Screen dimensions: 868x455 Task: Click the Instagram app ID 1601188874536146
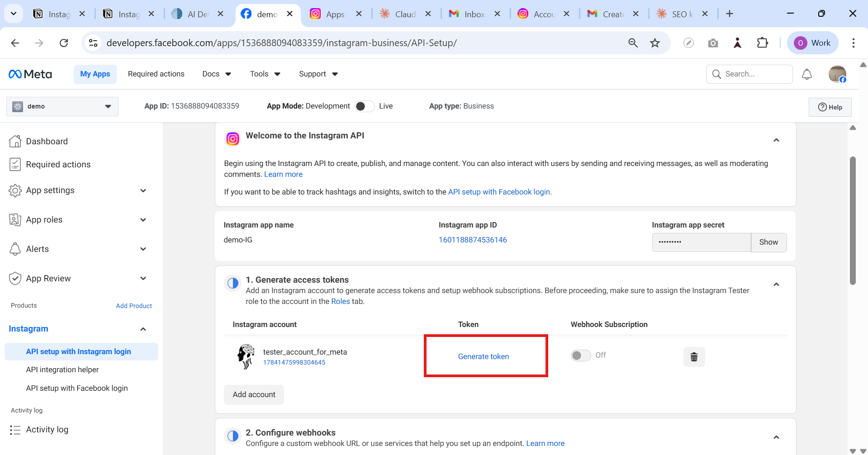(x=473, y=240)
